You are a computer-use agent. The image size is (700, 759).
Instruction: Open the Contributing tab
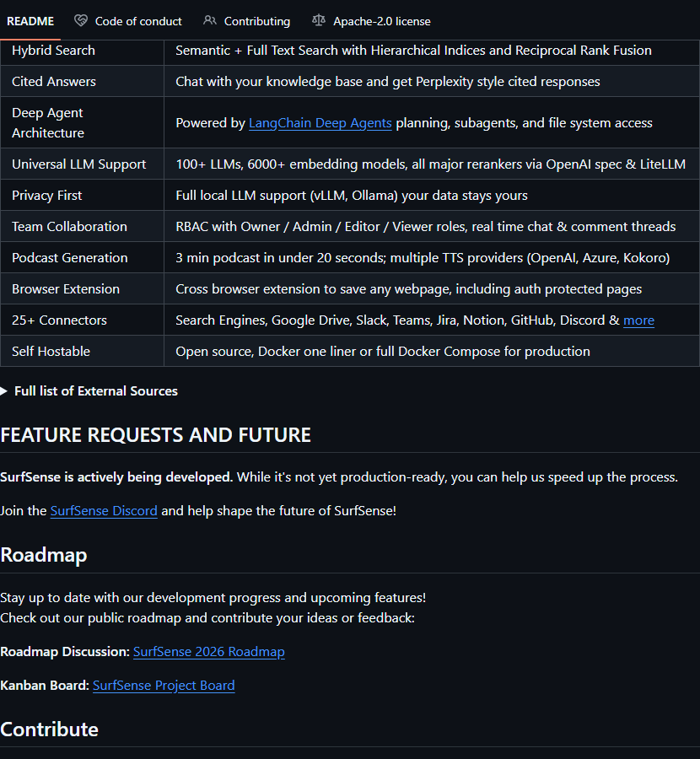tap(256, 21)
